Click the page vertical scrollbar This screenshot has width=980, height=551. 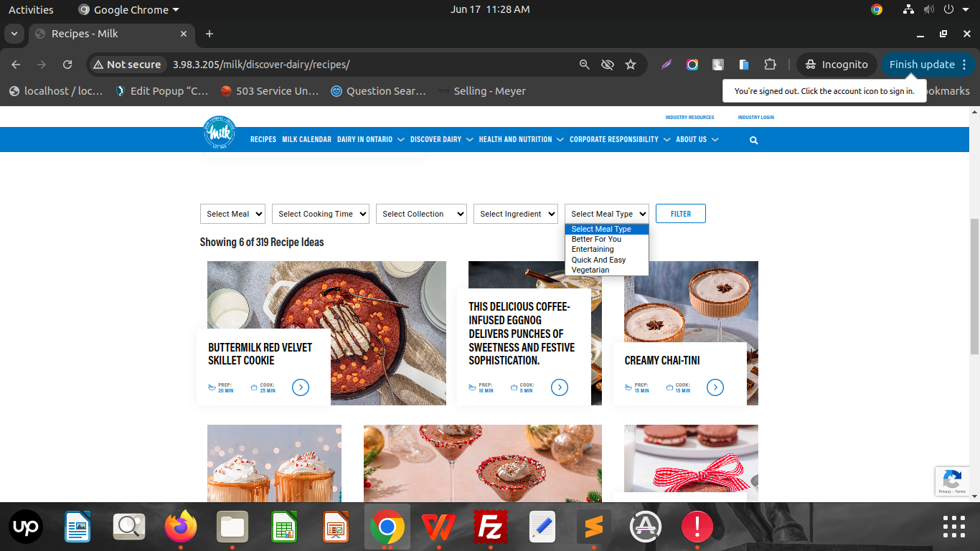(x=974, y=287)
